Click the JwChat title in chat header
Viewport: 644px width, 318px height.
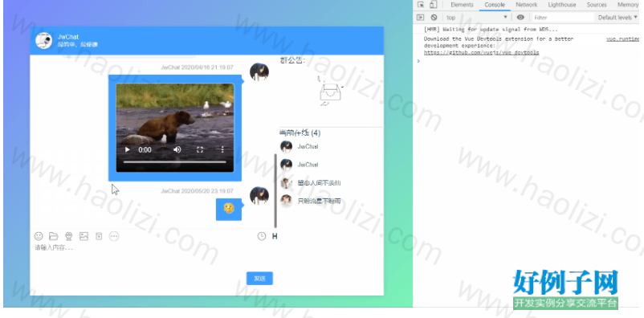(68, 37)
